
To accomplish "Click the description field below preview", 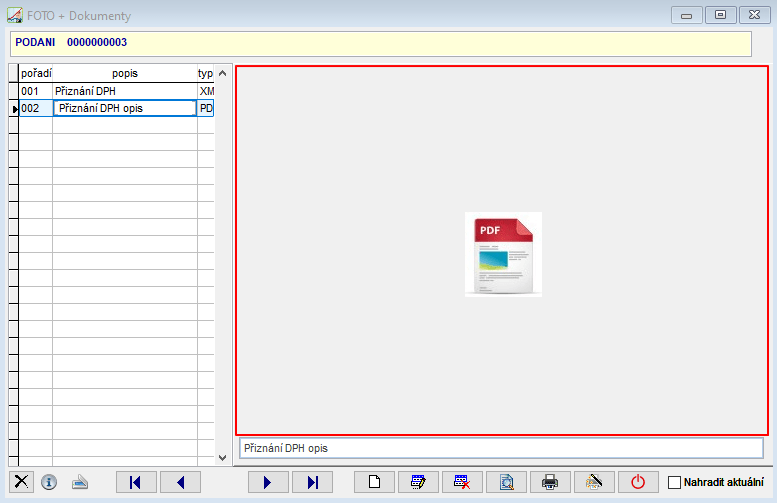I will click(x=501, y=448).
